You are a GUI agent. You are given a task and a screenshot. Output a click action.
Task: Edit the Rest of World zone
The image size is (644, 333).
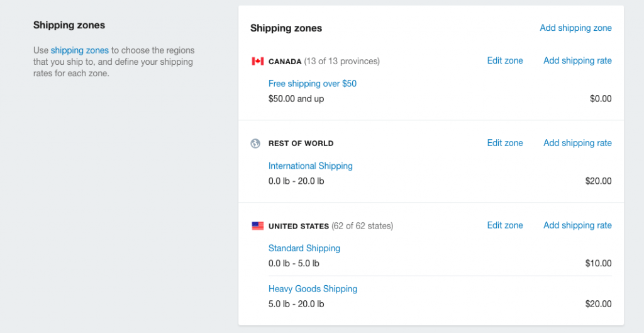pos(505,143)
